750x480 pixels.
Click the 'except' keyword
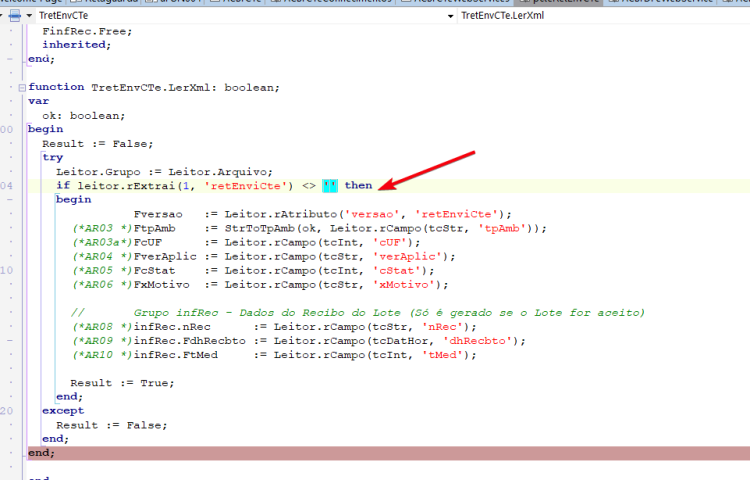click(x=63, y=411)
